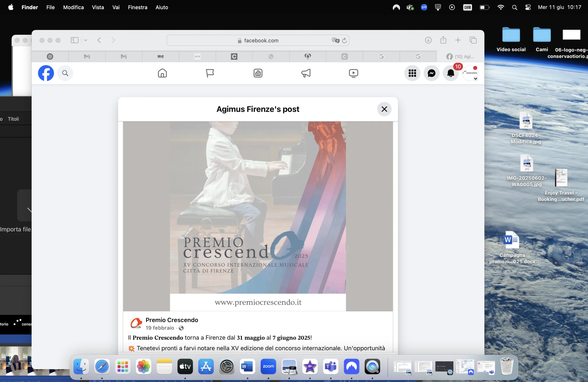Expand the Safari sidebar dropdown chevron
The height and width of the screenshot is (382, 588).
click(85, 40)
